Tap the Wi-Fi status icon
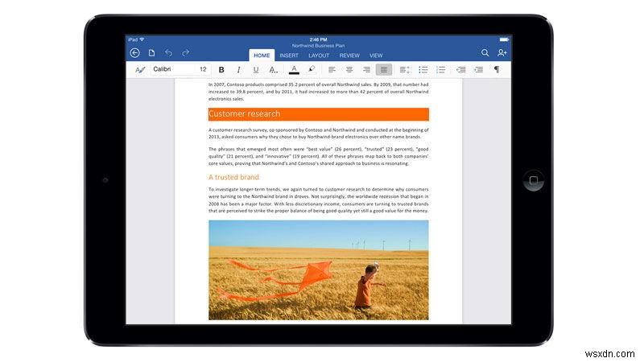 click(142, 39)
